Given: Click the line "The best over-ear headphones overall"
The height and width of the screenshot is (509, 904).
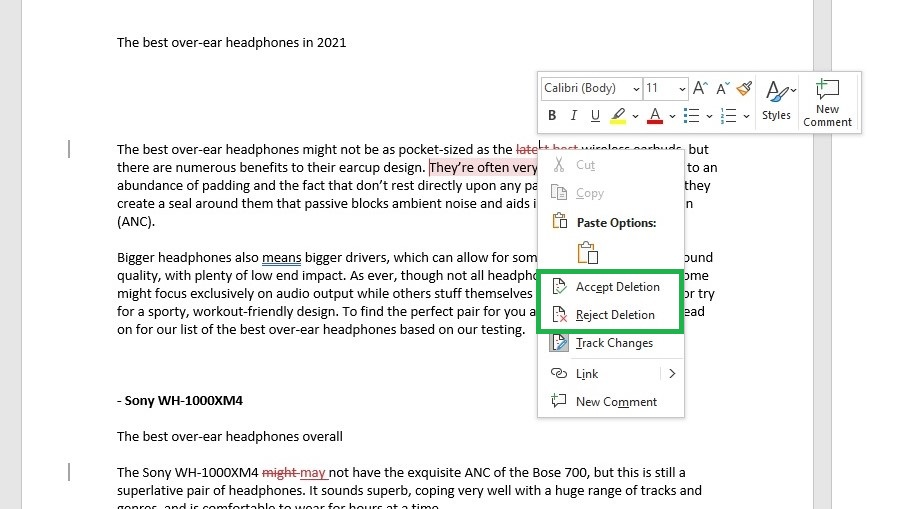Looking at the screenshot, I should point(229,436).
